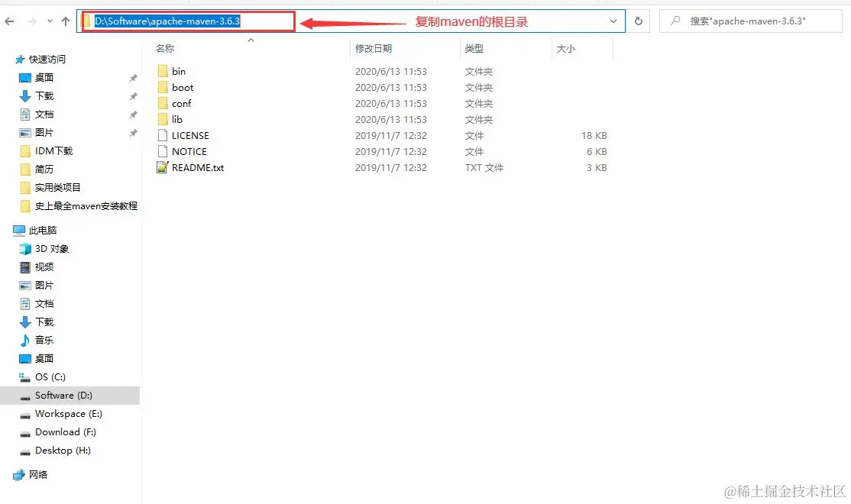Screen dimensions: 851x504
Task: Open 图片 under quick access
Action: click(x=44, y=132)
